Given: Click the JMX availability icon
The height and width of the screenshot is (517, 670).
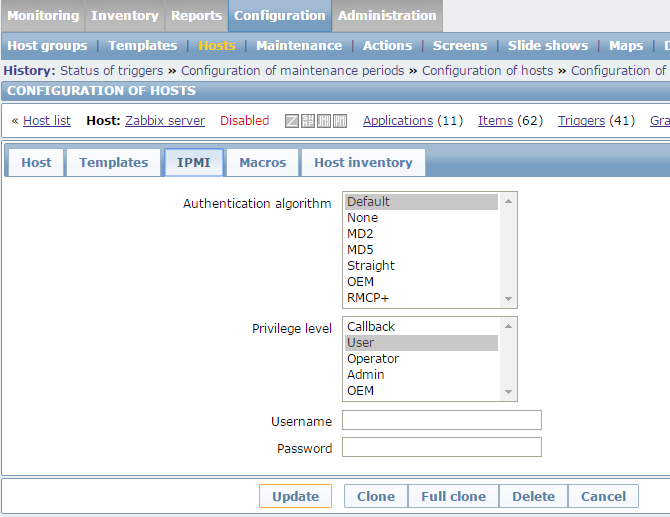Looking at the screenshot, I should (323, 121).
